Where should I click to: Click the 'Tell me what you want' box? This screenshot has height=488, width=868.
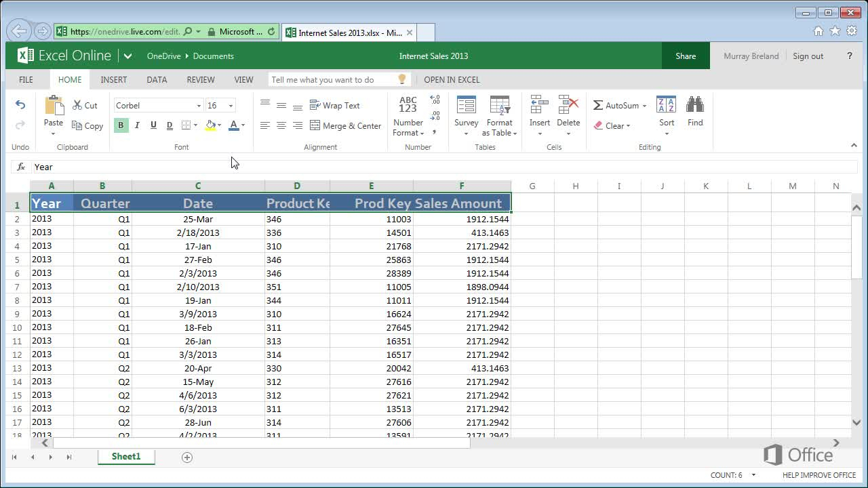(332, 79)
